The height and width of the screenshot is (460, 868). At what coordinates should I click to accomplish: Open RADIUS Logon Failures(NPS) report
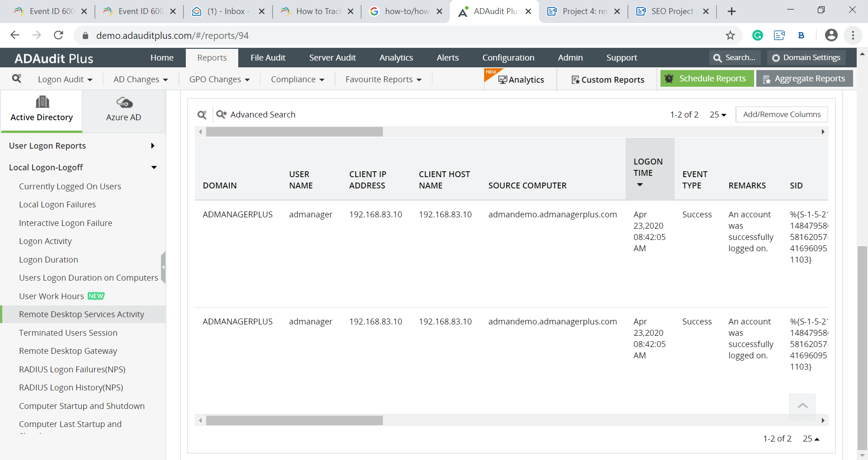point(72,370)
